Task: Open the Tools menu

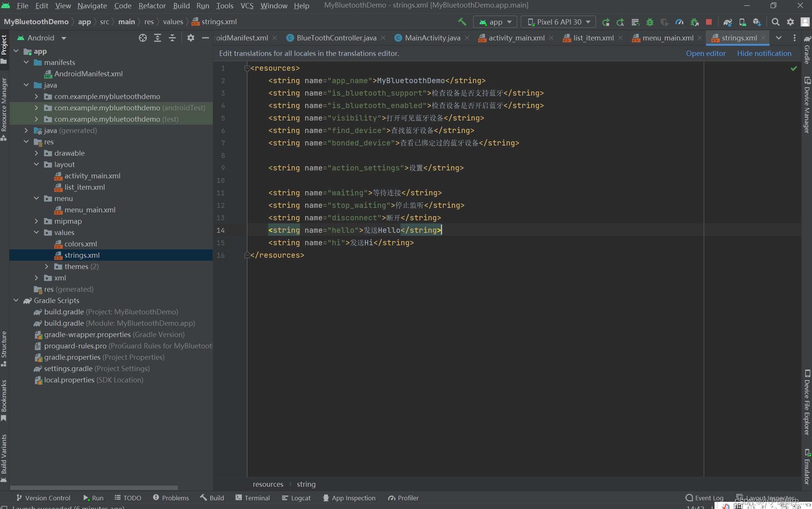Action: pos(224,6)
